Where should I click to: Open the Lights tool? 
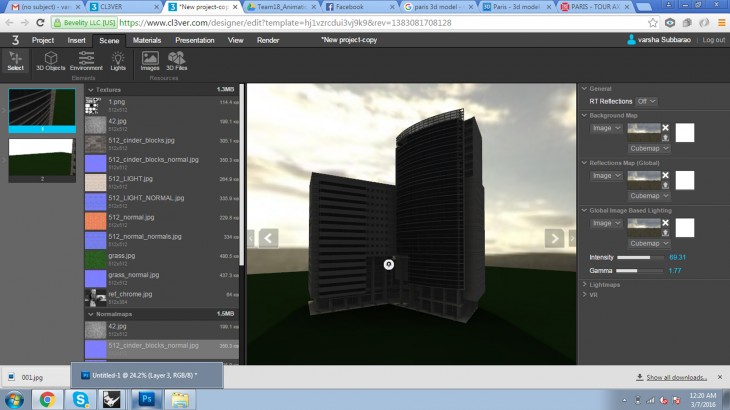[x=118, y=61]
